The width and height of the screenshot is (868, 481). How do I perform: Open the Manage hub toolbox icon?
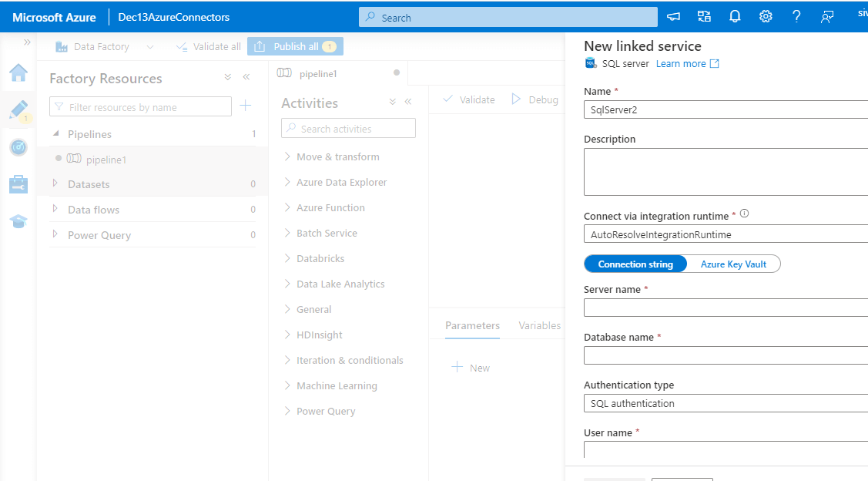18,184
